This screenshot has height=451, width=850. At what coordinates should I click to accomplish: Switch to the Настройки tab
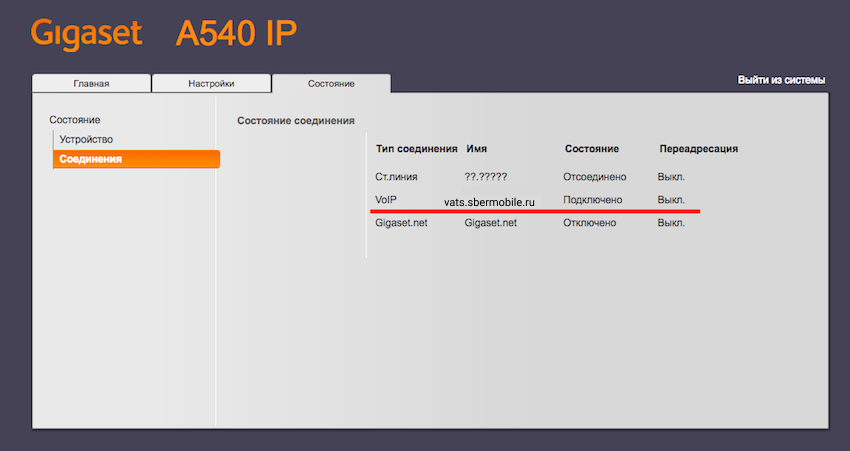coord(211,84)
